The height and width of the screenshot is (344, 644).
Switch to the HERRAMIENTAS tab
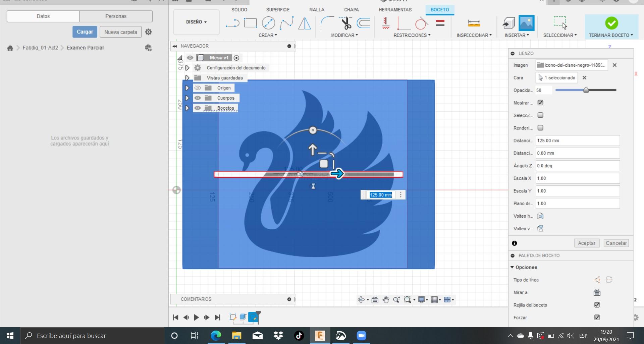click(395, 10)
